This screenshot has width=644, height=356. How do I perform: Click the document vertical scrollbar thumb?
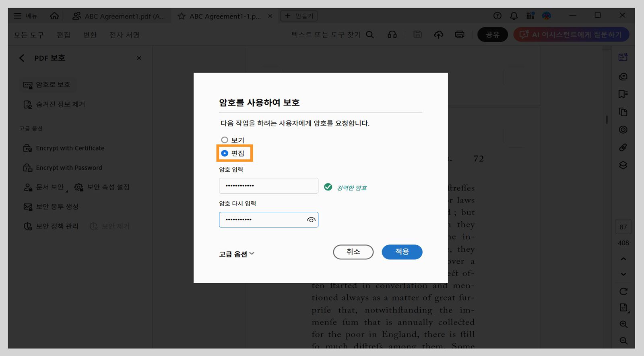tap(607, 120)
